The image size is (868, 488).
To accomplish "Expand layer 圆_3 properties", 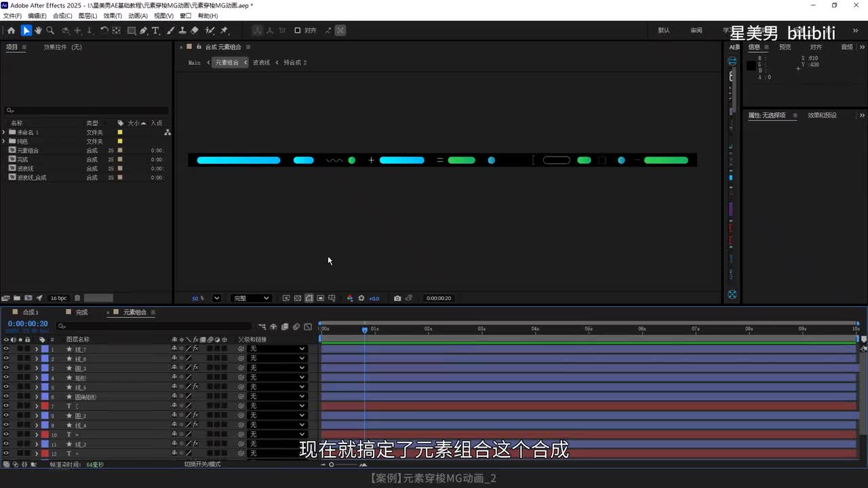I will (37, 368).
